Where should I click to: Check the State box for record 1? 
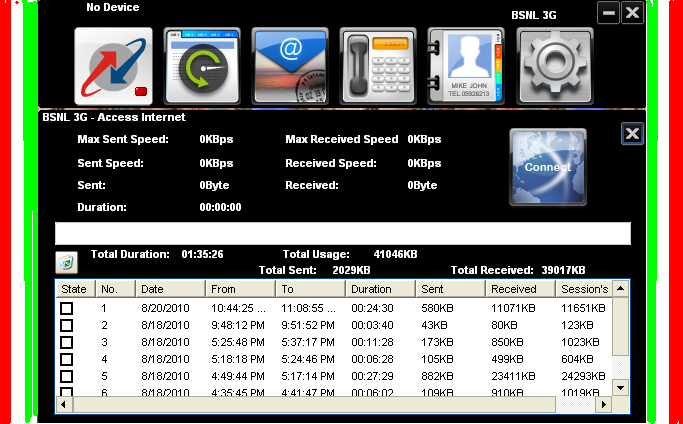tap(67, 308)
